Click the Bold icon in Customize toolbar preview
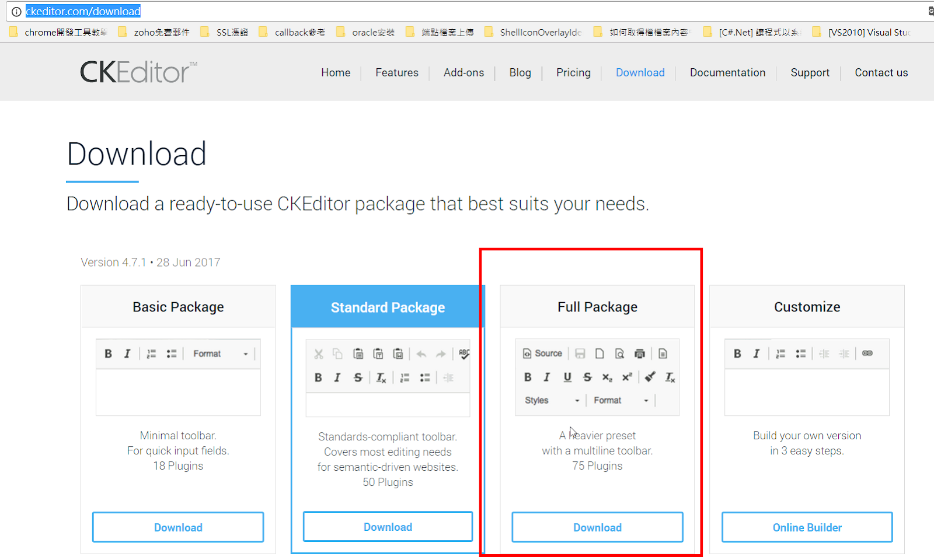934x560 pixels. coord(737,353)
